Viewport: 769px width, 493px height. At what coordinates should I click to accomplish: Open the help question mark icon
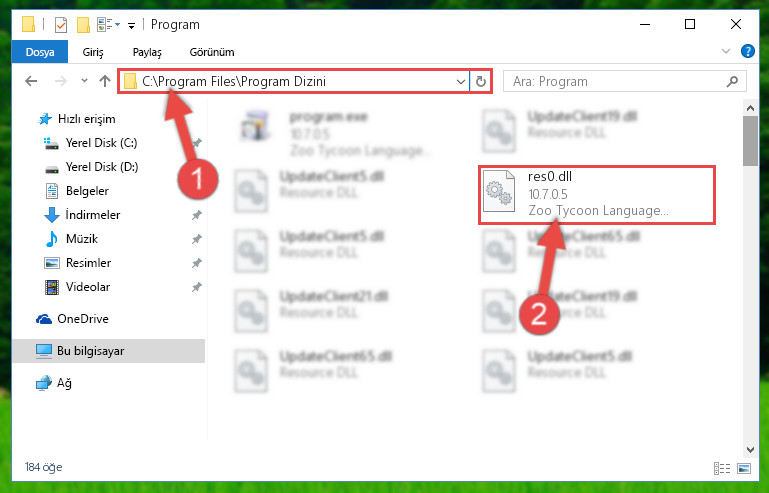(x=747, y=51)
